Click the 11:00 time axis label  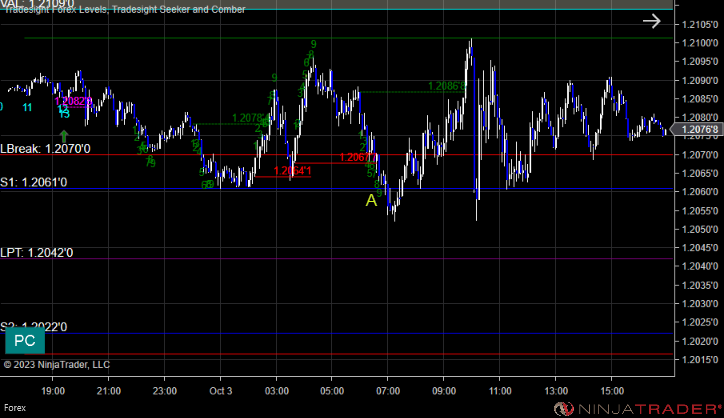coord(500,391)
